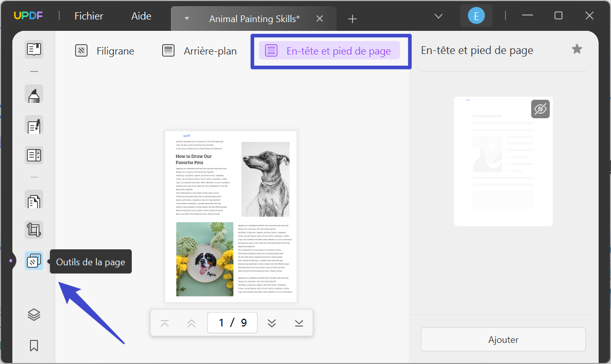The height and width of the screenshot is (364, 611).
Task: Click the sidebar collapse handle dot
Action: pyautogui.click(x=10, y=261)
